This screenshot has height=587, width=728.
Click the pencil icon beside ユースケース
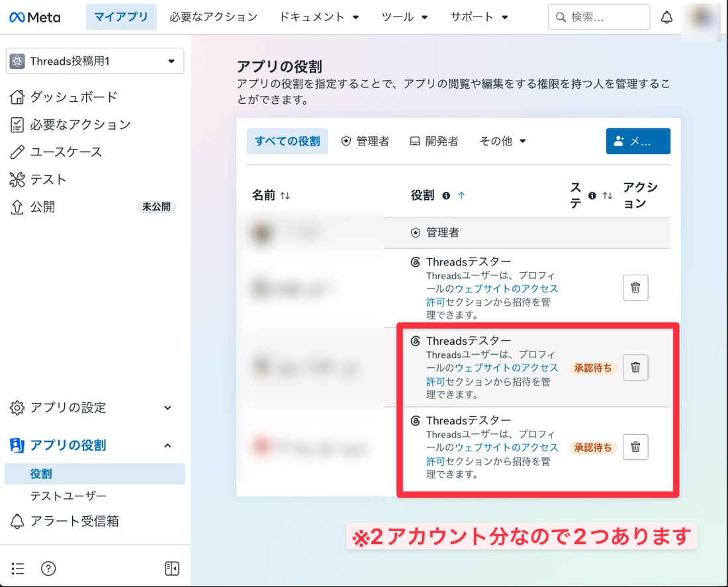pyautogui.click(x=17, y=152)
